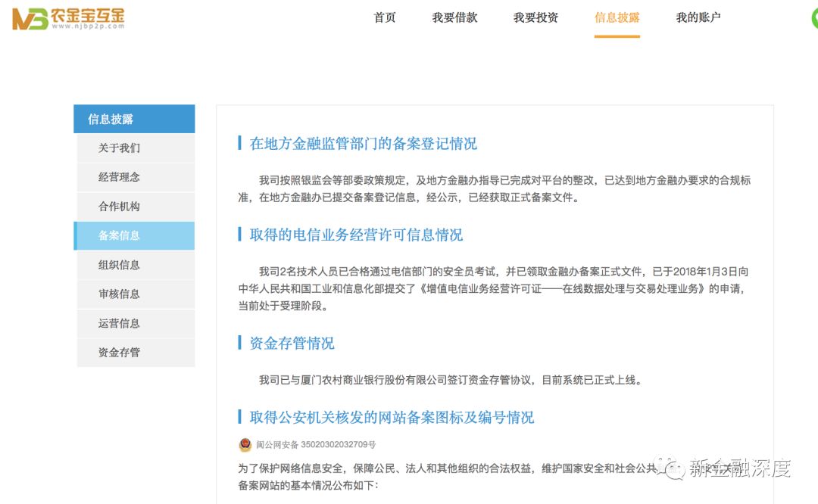Open the 首页 navigation item
This screenshot has height=504, width=818.
(384, 17)
